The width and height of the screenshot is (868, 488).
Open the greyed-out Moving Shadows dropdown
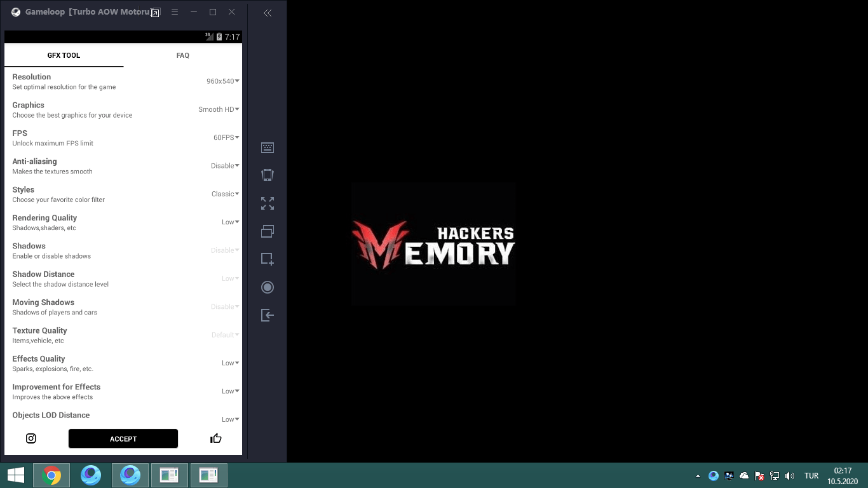225,306
